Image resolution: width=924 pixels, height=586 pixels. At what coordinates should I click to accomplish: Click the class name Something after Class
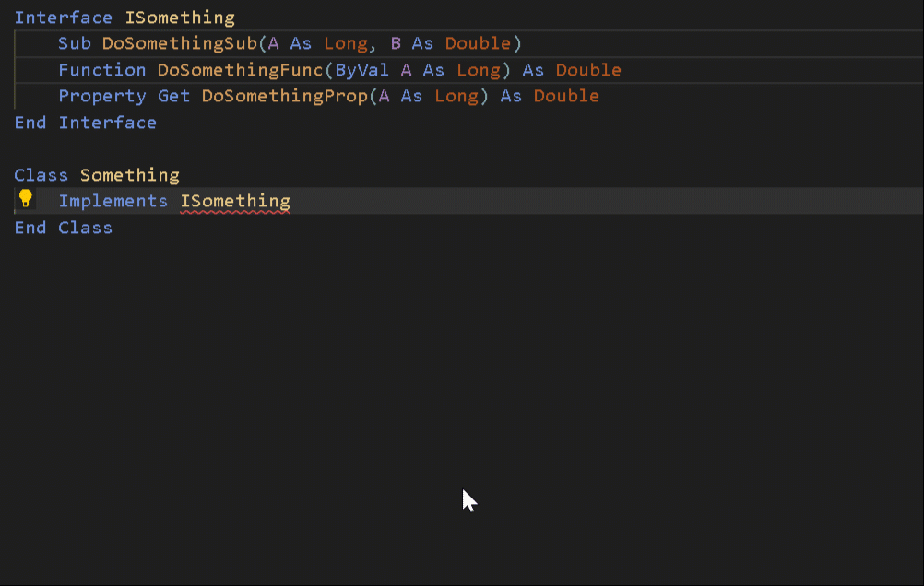click(x=130, y=175)
